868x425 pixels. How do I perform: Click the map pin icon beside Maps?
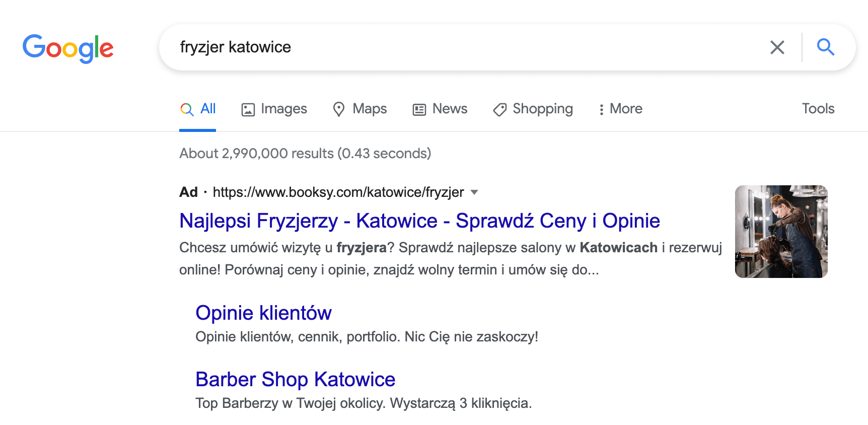pyautogui.click(x=338, y=109)
